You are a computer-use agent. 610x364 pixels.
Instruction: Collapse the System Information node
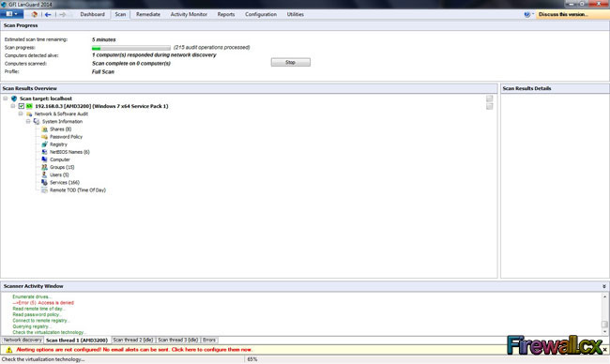(28, 121)
